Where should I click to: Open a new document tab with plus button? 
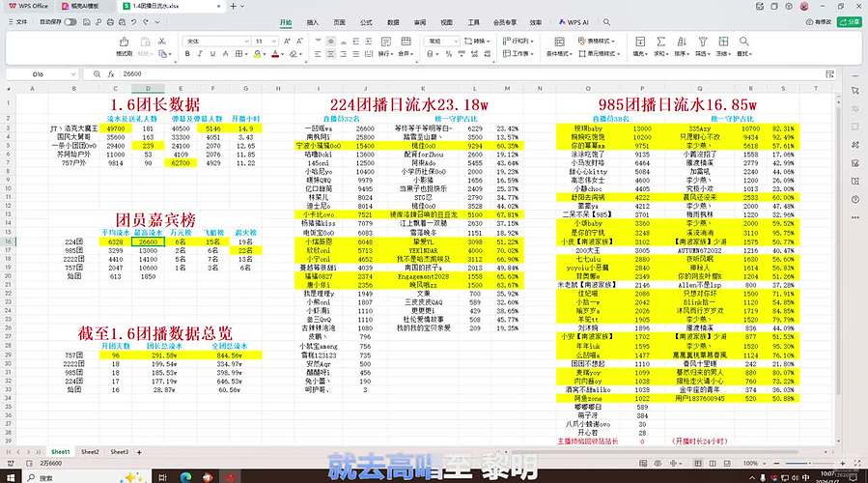(233, 6)
